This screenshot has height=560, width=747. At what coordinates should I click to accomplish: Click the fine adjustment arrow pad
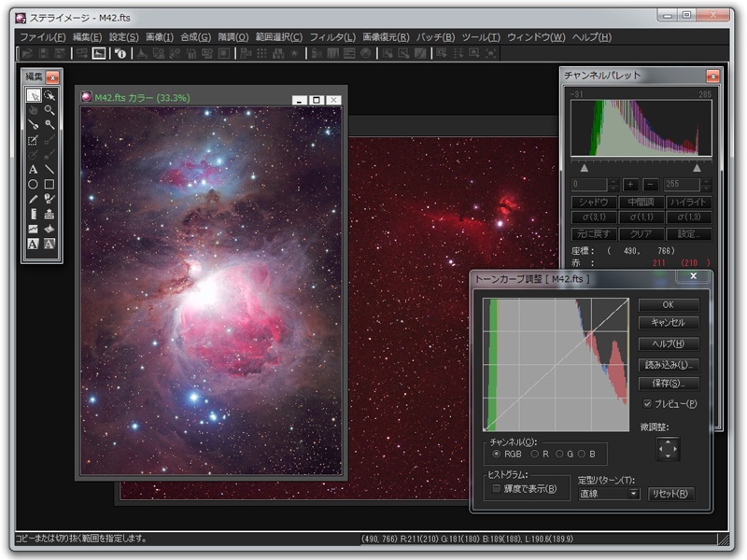pyautogui.click(x=668, y=448)
